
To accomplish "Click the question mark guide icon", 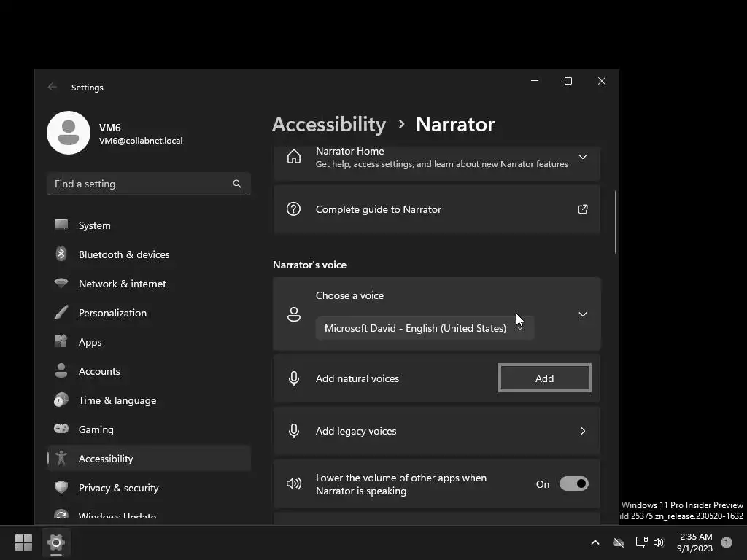I will click(x=293, y=209).
